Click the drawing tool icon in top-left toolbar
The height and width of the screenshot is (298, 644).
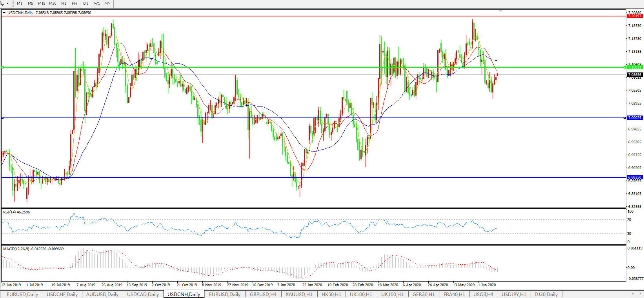coord(2,4)
